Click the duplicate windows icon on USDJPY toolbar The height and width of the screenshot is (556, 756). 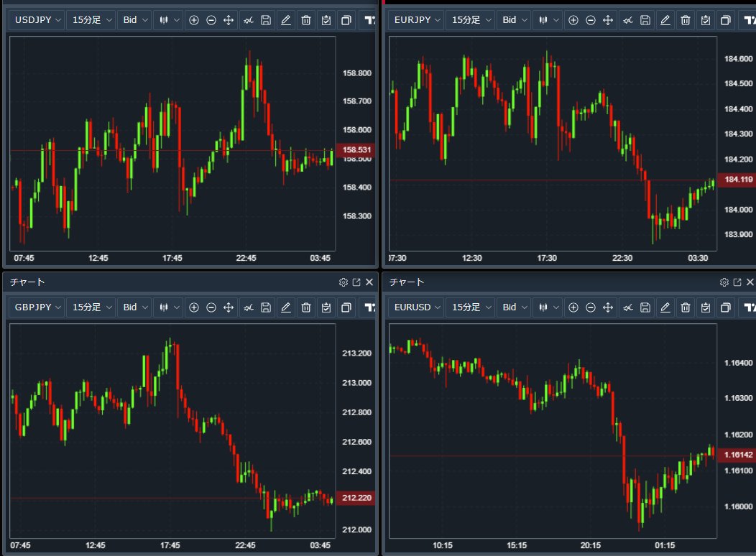(346, 20)
